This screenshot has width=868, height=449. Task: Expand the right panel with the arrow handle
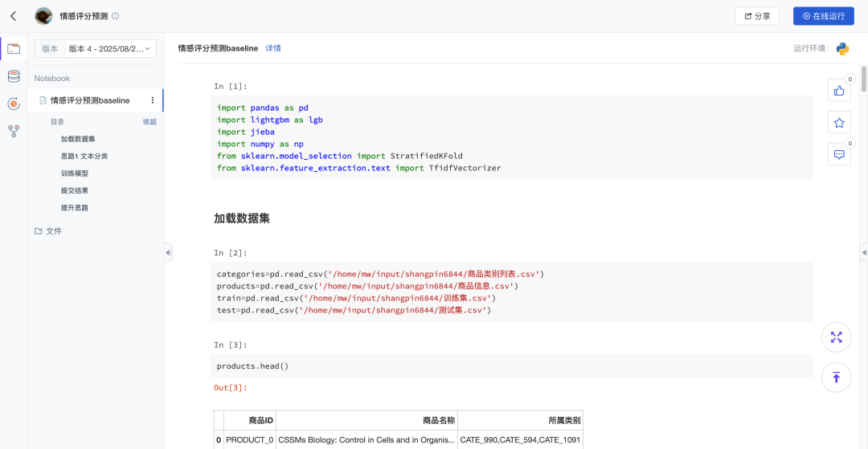[864, 253]
